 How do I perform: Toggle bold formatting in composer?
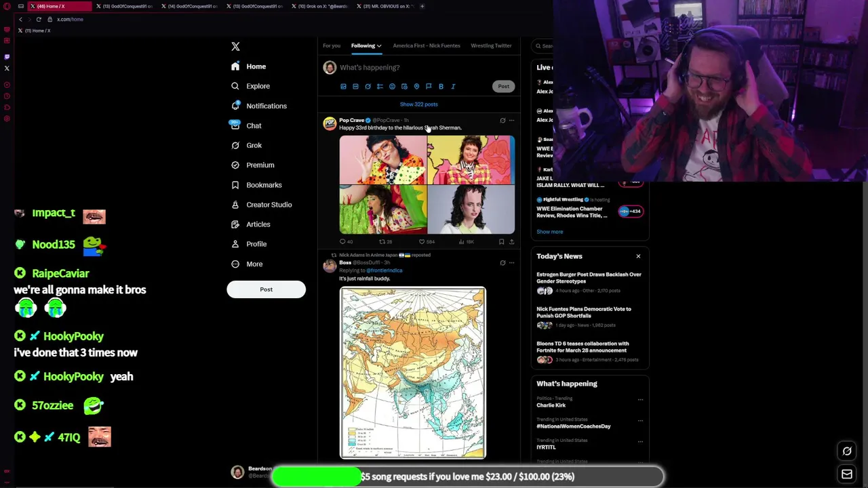pos(441,87)
